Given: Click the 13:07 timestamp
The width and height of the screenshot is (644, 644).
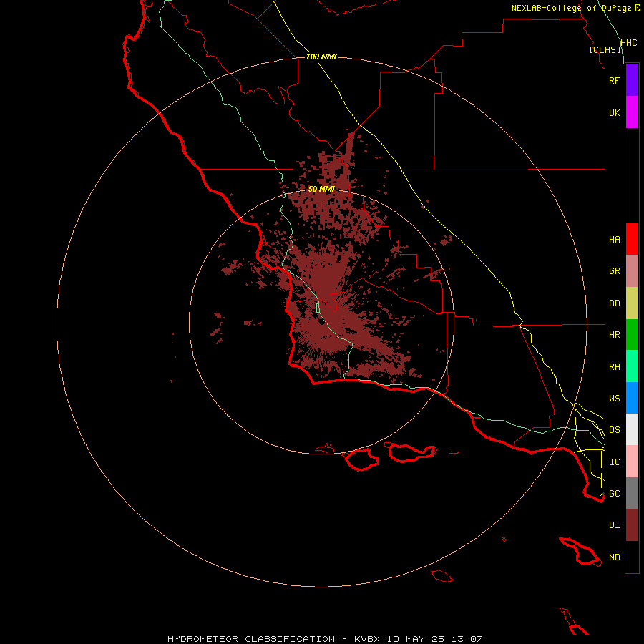Looking at the screenshot, I should click(x=467, y=639).
